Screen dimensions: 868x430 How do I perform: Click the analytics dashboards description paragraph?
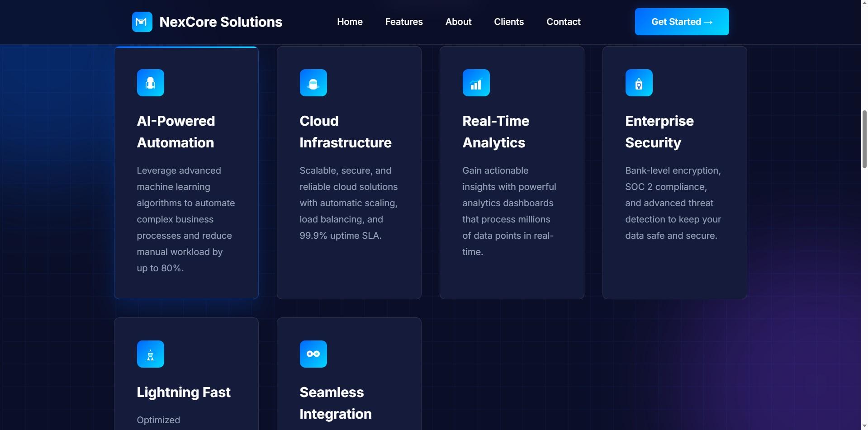pyautogui.click(x=509, y=211)
